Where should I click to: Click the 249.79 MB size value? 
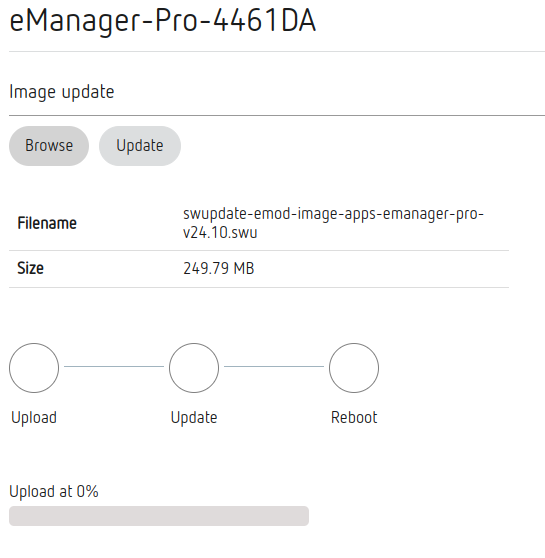219,268
